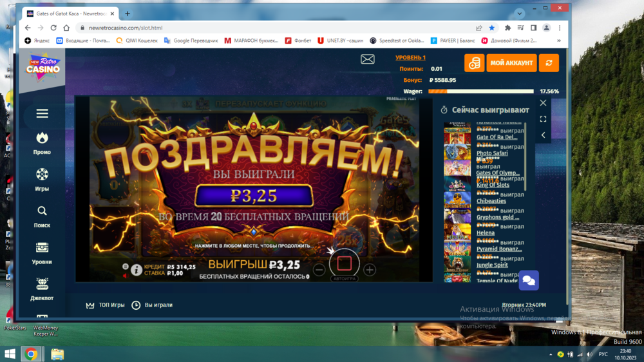Click the orange refresh balance icon
This screenshot has height=362, width=644.
549,63
